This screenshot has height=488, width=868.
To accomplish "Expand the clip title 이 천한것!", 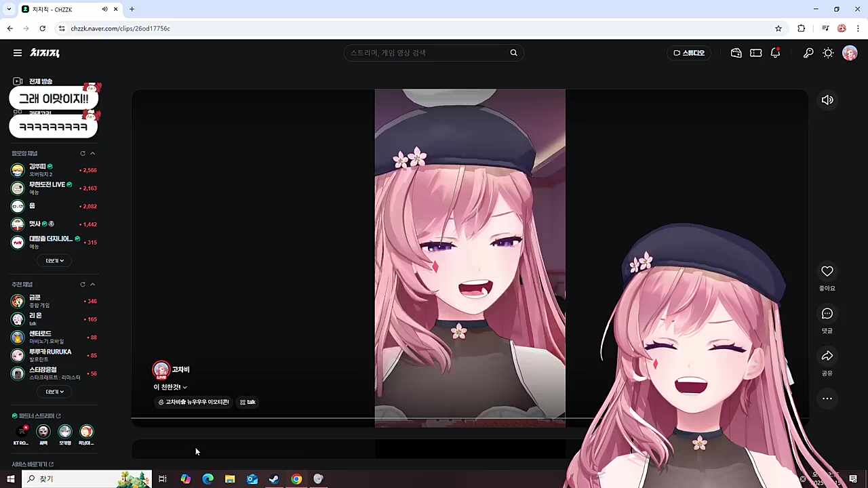I will 170,387.
